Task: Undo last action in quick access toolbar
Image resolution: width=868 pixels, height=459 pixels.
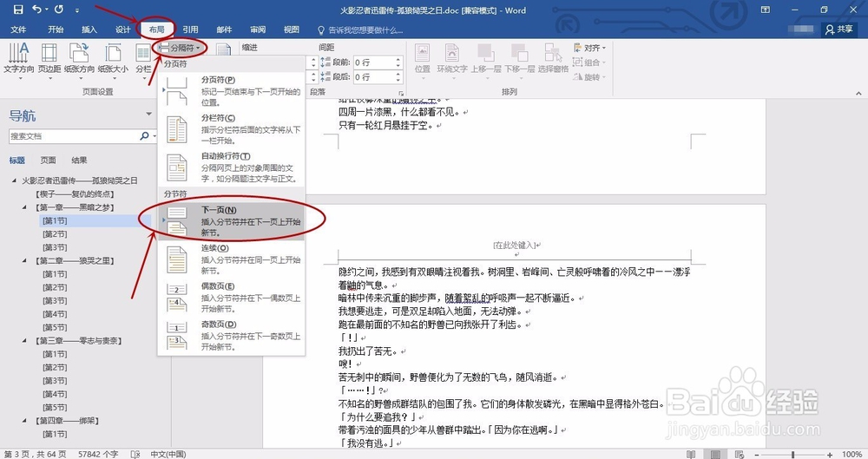Action: point(37,10)
